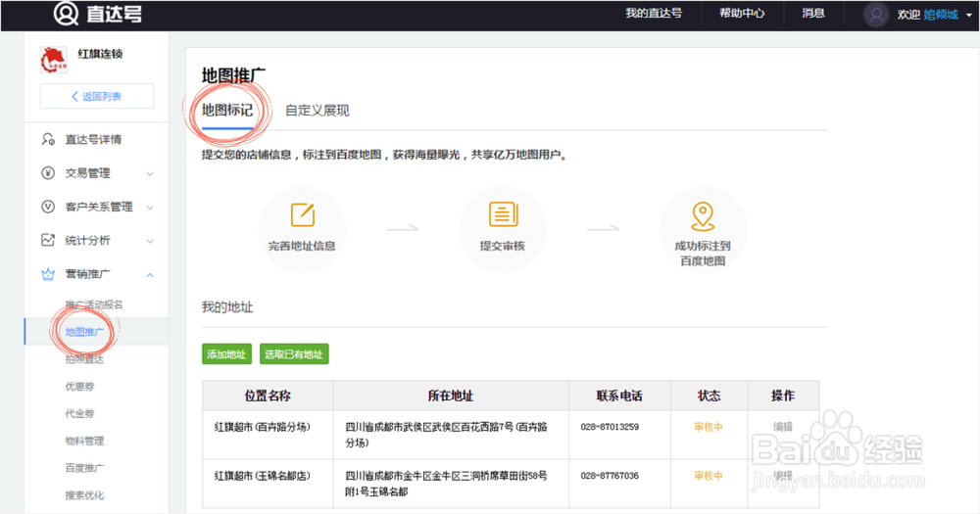Image resolution: width=980 pixels, height=514 pixels.
Task: Click the 红旗连锁 store name
Action: pos(100,54)
